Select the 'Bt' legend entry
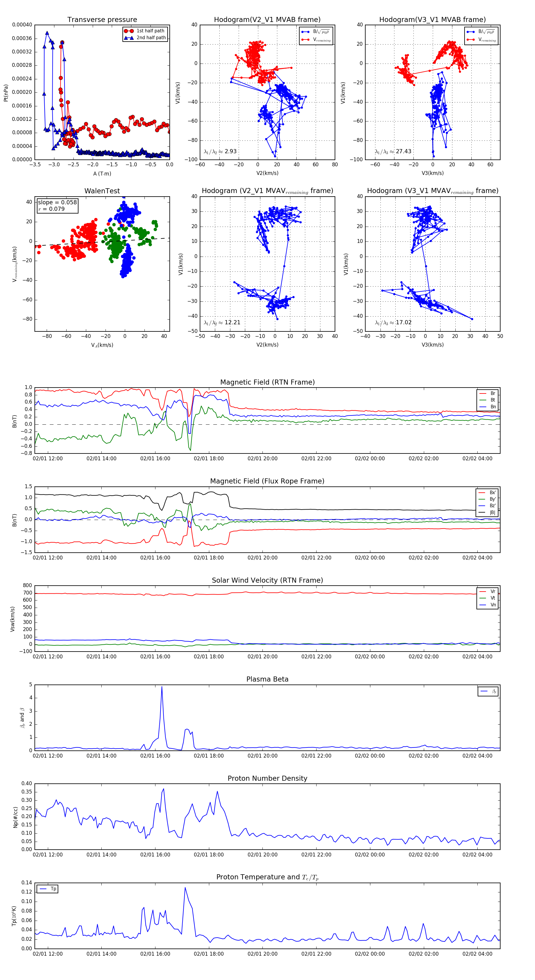 click(x=487, y=400)
